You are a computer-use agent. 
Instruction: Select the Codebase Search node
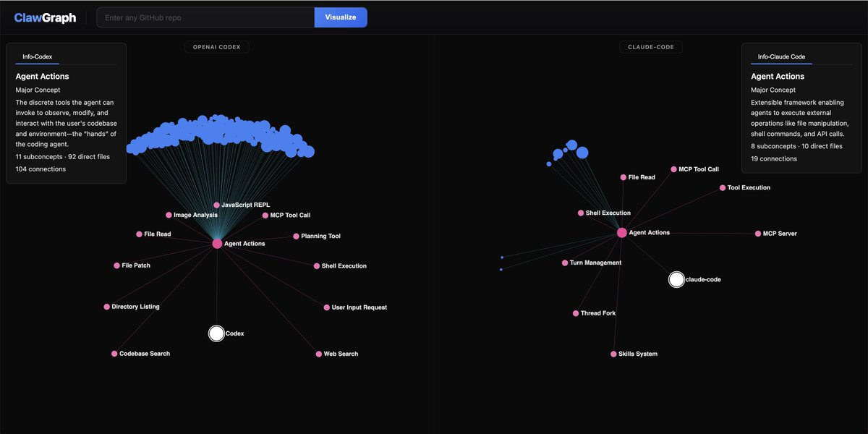pyautogui.click(x=114, y=354)
